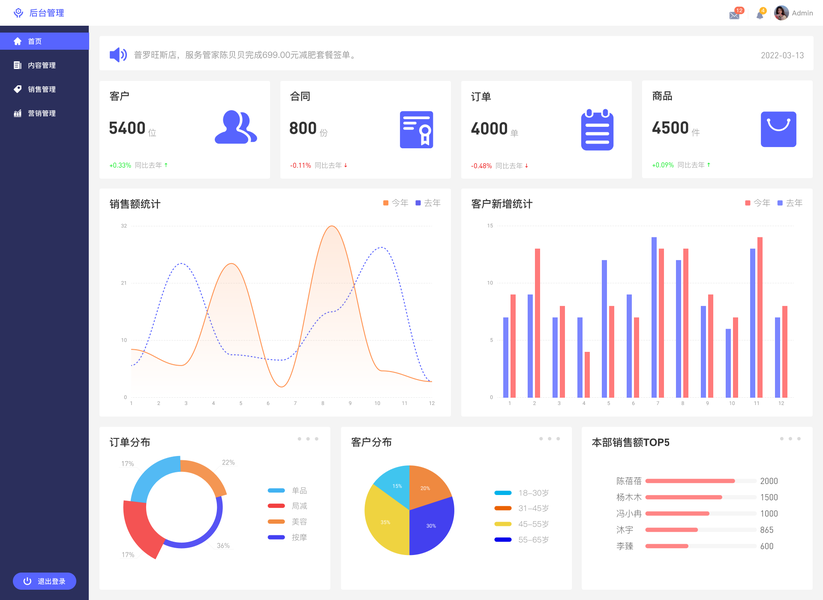823x600 pixels.
Task: Click the 35% yellow pie slice
Action: 385,523
